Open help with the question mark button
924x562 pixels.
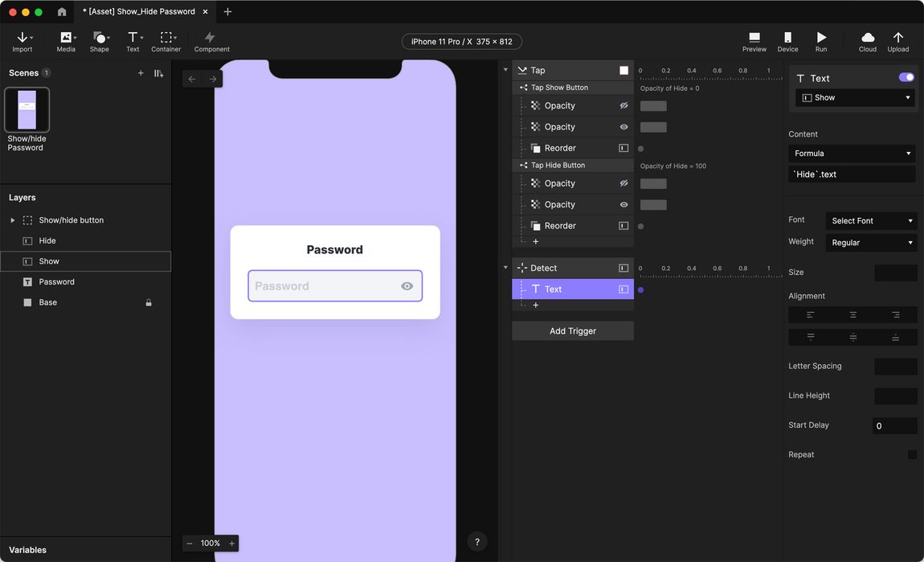[x=477, y=542]
